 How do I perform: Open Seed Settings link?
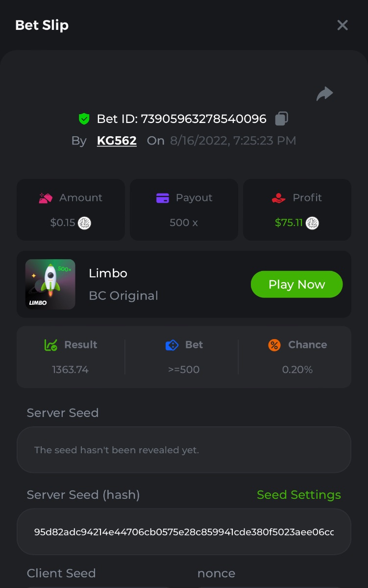tap(298, 495)
